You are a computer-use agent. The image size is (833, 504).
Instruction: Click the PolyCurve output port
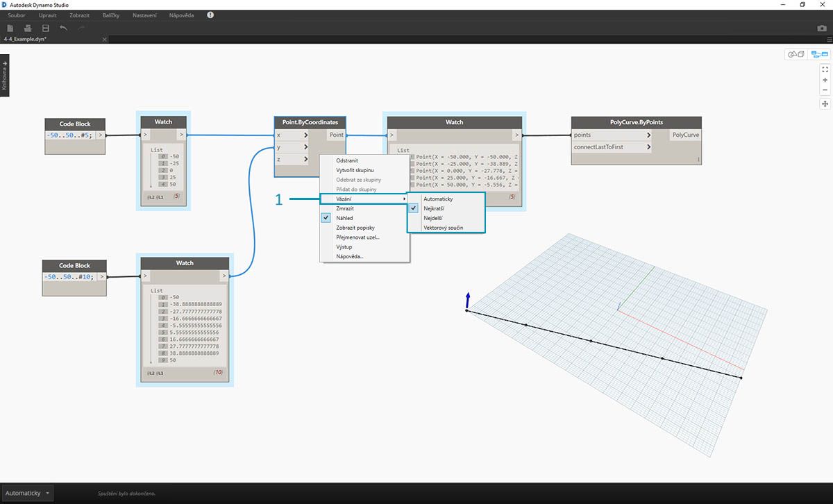(x=686, y=135)
